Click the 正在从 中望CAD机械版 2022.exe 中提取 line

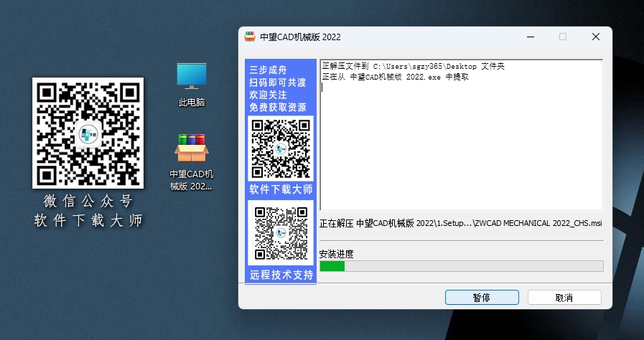click(x=395, y=77)
